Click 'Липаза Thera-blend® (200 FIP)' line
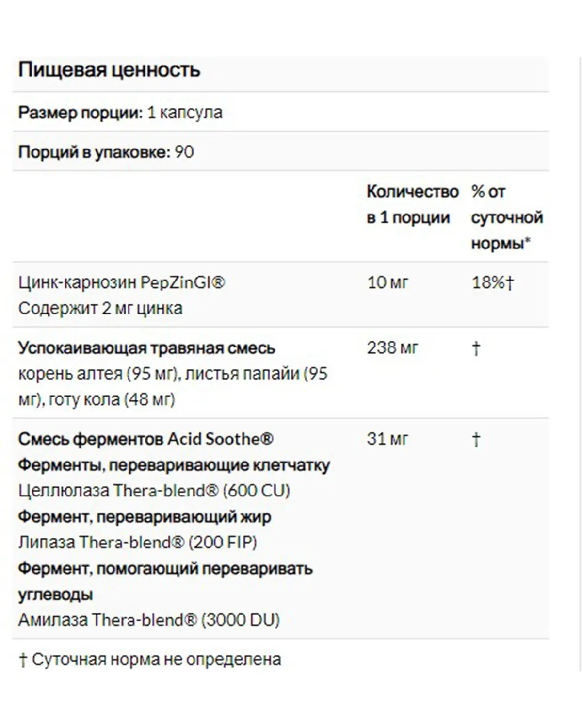Screen dimensions: 582x728 pyautogui.click(x=138, y=542)
